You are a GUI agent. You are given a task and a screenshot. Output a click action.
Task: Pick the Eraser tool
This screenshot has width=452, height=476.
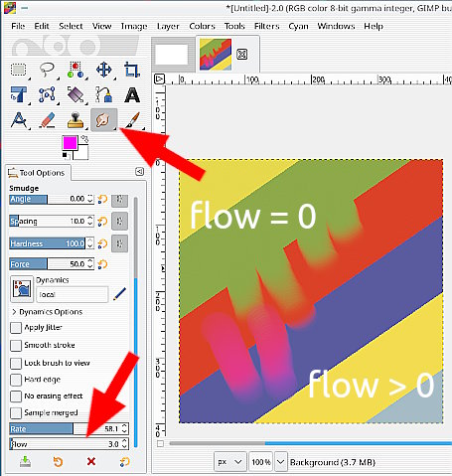tap(47, 120)
